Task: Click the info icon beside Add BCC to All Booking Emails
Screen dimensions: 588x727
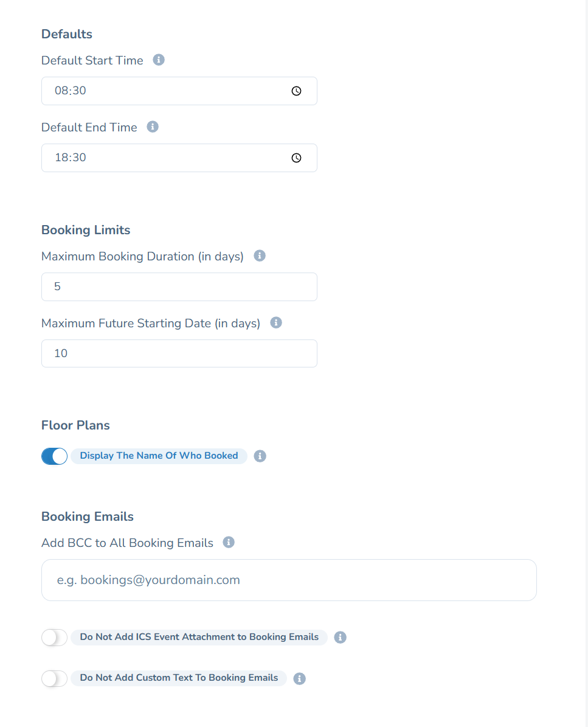Action: [x=229, y=541]
